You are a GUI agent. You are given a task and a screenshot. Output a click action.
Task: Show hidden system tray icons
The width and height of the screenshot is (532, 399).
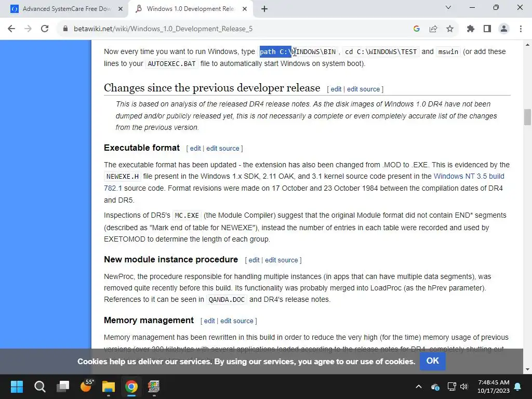pyautogui.click(x=419, y=387)
